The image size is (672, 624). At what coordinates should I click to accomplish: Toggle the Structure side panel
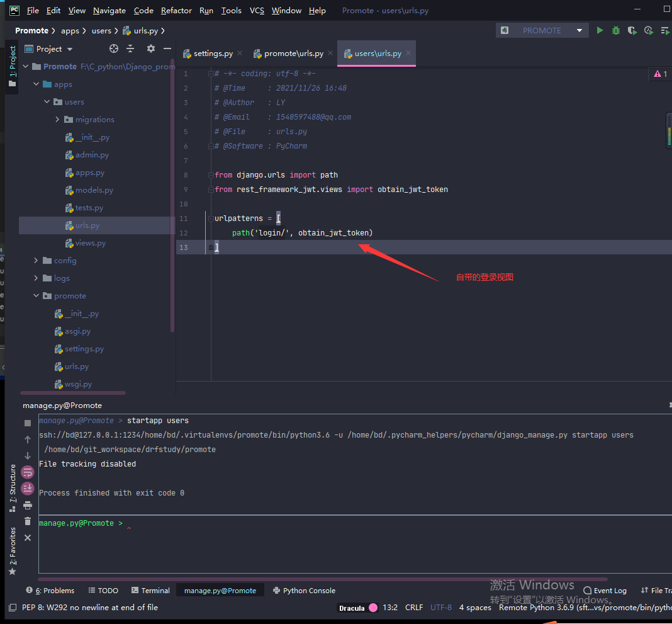click(13, 487)
